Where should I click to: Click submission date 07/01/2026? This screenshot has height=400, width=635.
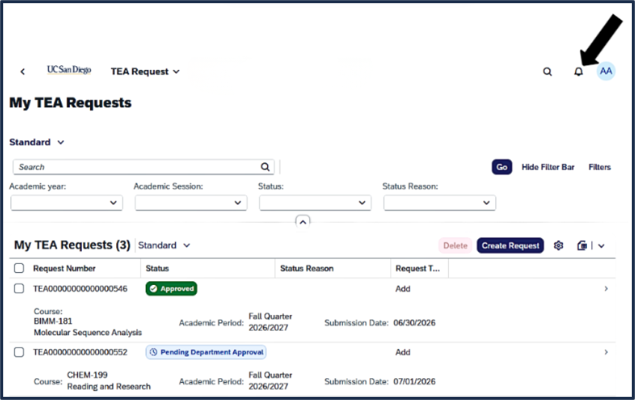(x=414, y=381)
